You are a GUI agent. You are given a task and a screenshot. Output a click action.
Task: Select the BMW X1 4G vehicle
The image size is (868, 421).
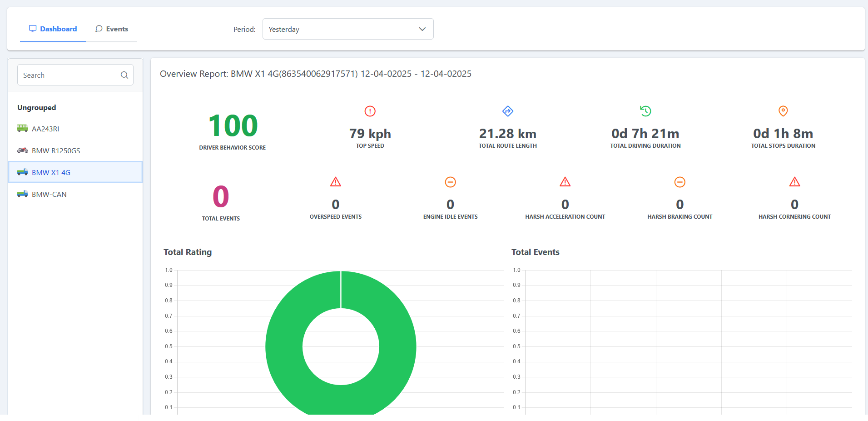click(x=75, y=172)
